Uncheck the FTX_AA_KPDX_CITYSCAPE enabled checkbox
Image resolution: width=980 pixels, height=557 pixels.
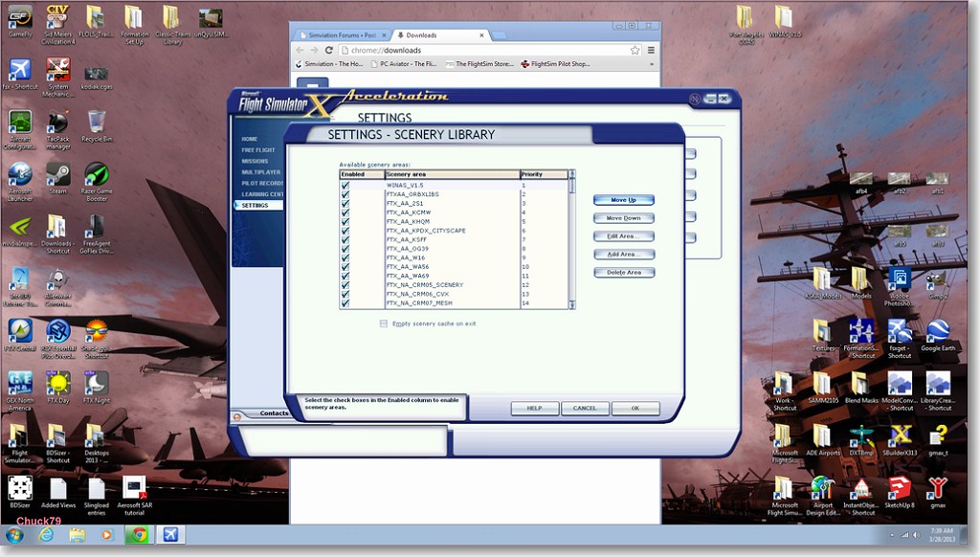345,231
